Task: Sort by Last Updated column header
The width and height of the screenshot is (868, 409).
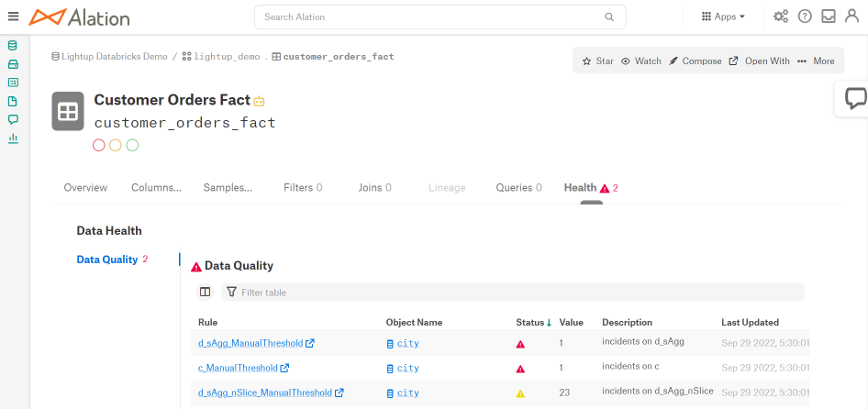Action: 750,322
